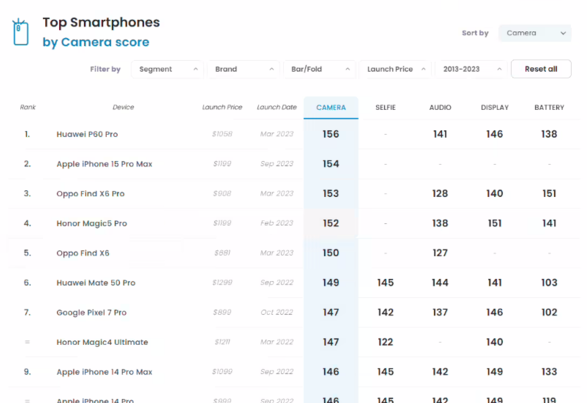Click selfie score 122 for Honor Magic4 Ultimate
Image resolution: width=587 pixels, height=403 pixels.
pos(385,342)
